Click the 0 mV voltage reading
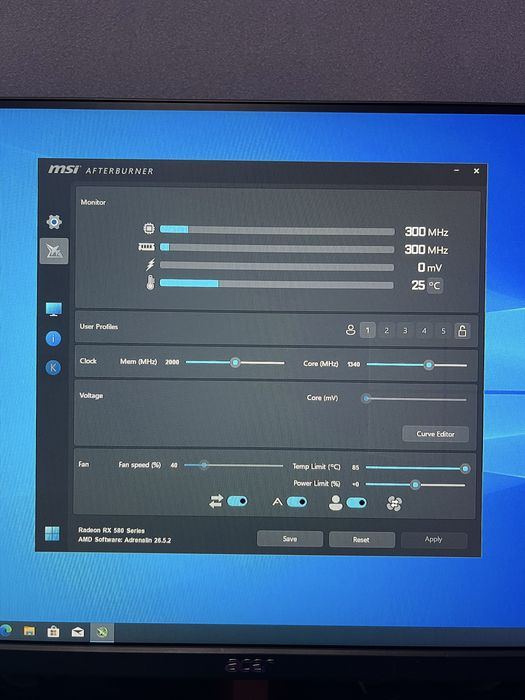Image resolution: width=525 pixels, height=700 pixels. [x=430, y=267]
